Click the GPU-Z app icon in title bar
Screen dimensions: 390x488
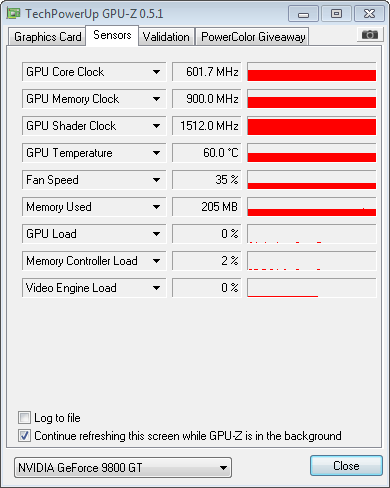click(x=14, y=13)
